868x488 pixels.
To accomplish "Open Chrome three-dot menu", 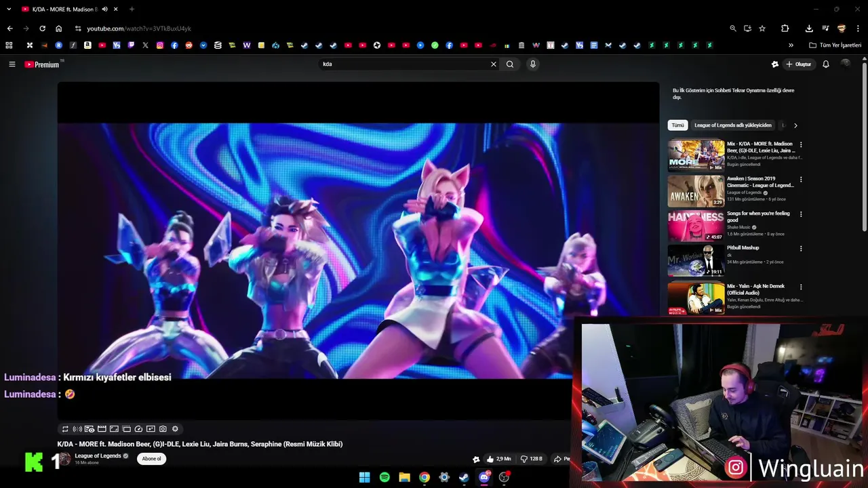I will [x=859, y=28].
